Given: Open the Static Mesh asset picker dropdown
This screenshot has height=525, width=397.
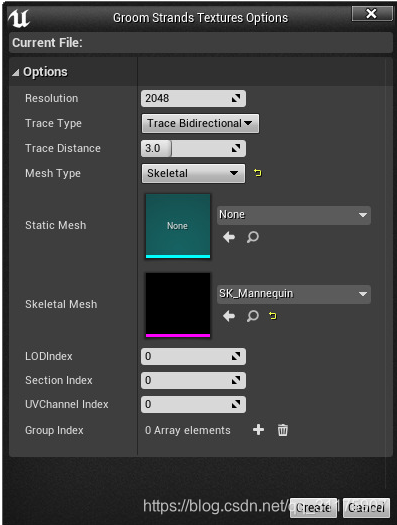Looking at the screenshot, I should click(294, 215).
